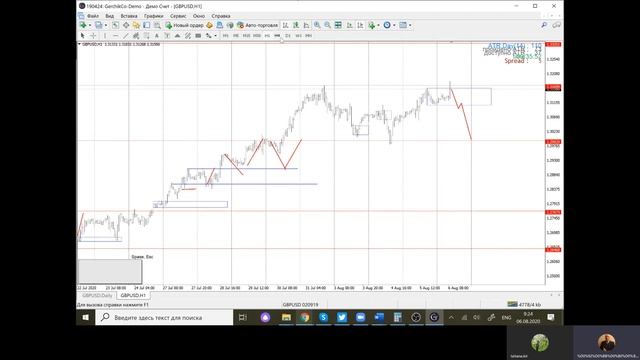This screenshot has width=640, height=360.
Task: Open Task View on the taskbar
Action: pyautogui.click(x=242, y=317)
